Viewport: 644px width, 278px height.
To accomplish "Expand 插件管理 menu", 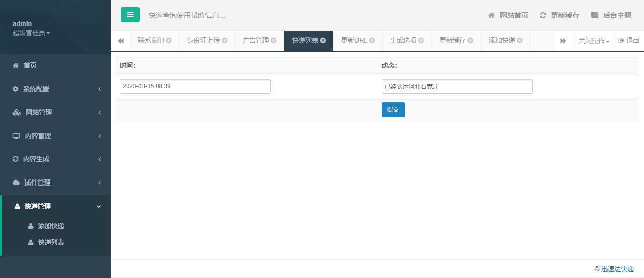I will 55,182.
